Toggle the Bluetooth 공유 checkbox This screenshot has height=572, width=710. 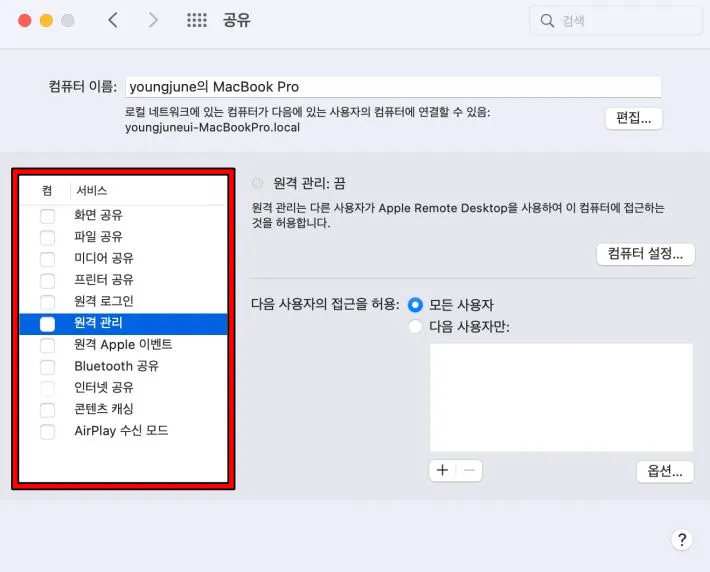pyautogui.click(x=48, y=367)
